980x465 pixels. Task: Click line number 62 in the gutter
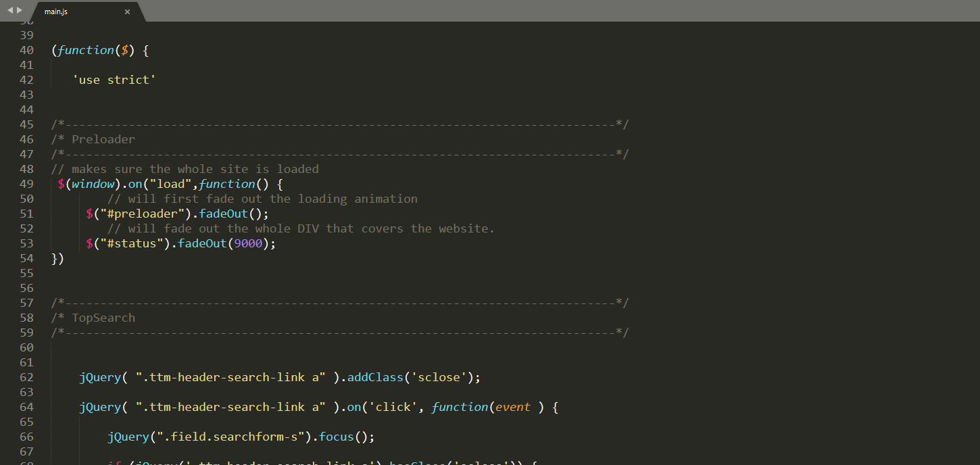coord(26,377)
